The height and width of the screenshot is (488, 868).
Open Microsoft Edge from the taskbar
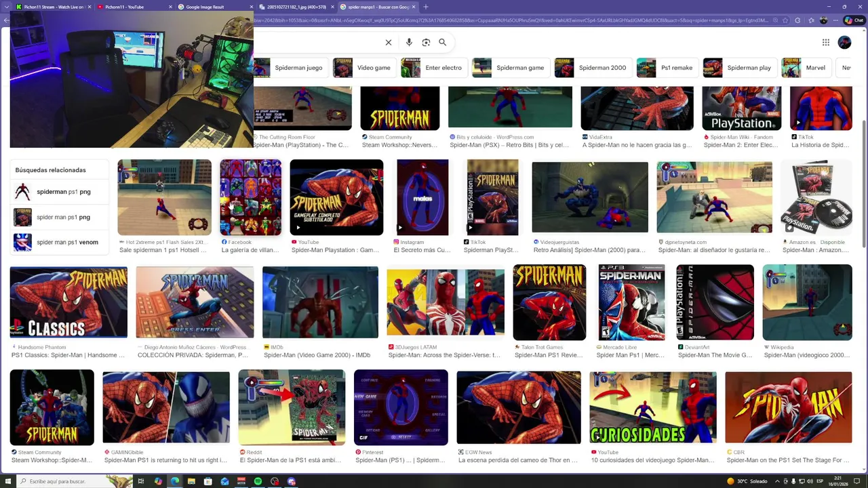[175, 481]
